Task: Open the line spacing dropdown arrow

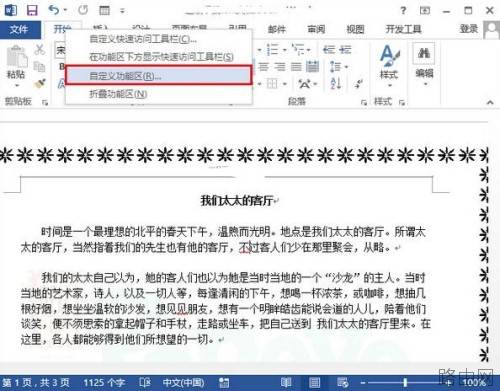Action: coord(347,67)
